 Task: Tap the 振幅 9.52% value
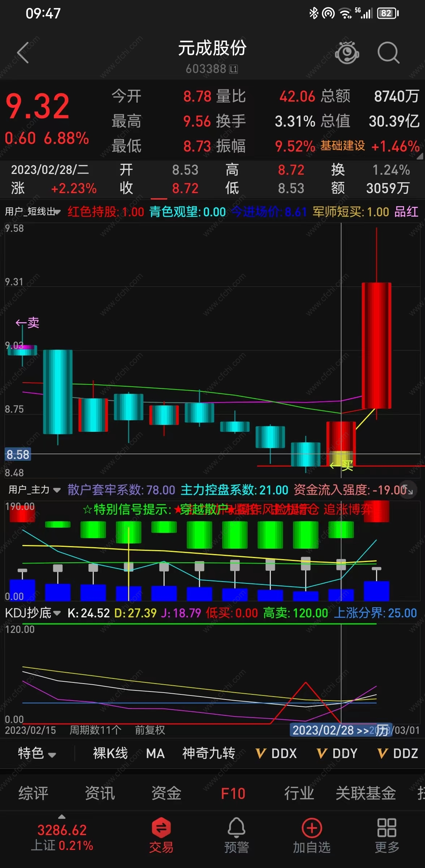(295, 146)
